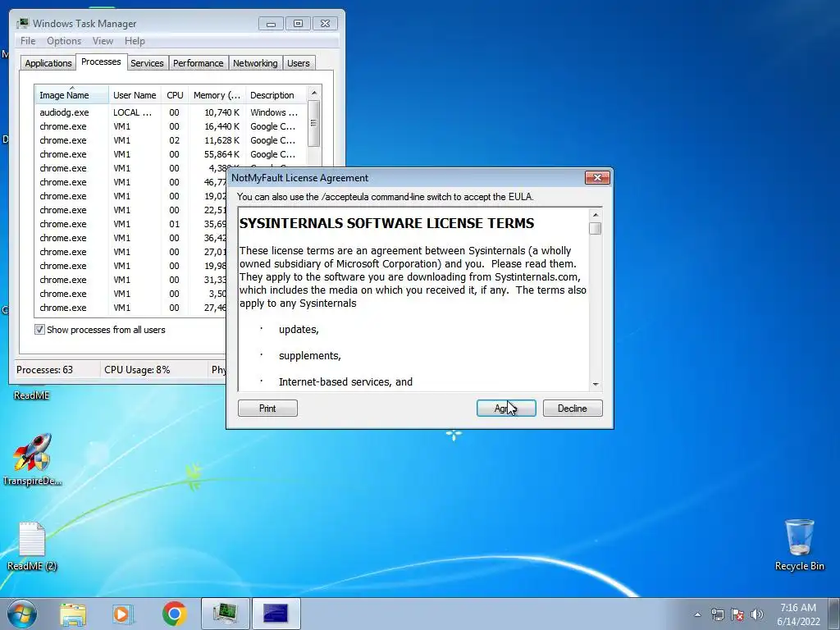Click the NotMyFault taskbar button
840x630 pixels.
(276, 614)
